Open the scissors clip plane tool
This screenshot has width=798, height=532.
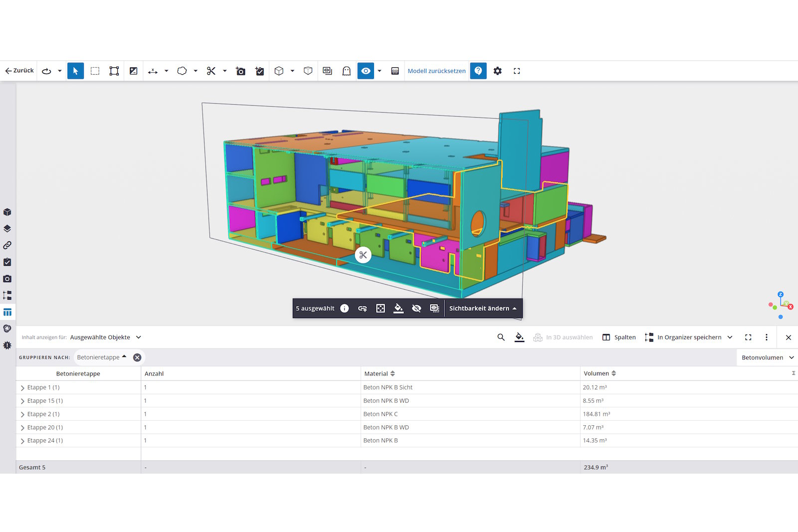coord(211,71)
